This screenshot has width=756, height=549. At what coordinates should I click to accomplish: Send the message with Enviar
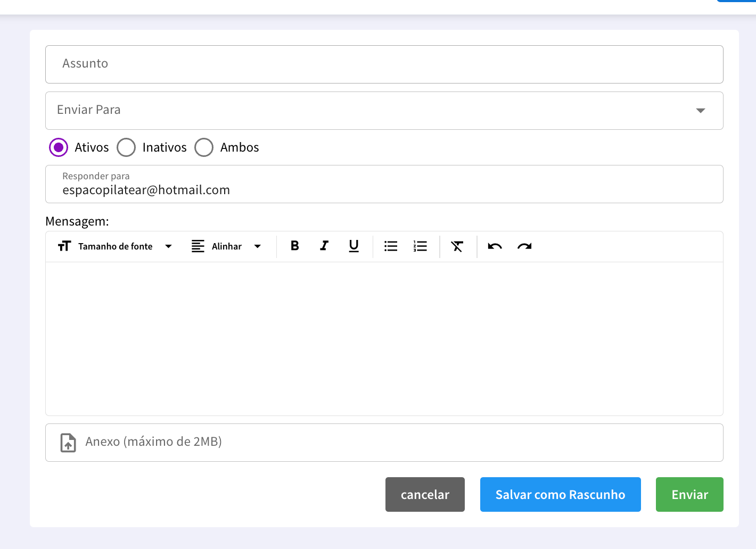coord(689,495)
